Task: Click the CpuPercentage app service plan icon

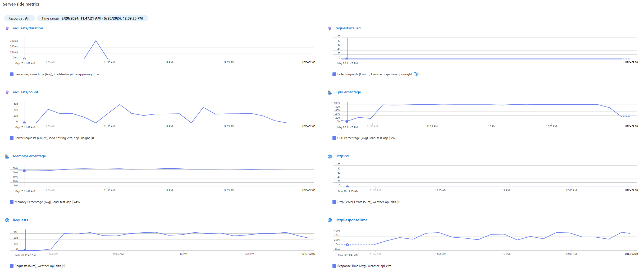Action: (330, 92)
